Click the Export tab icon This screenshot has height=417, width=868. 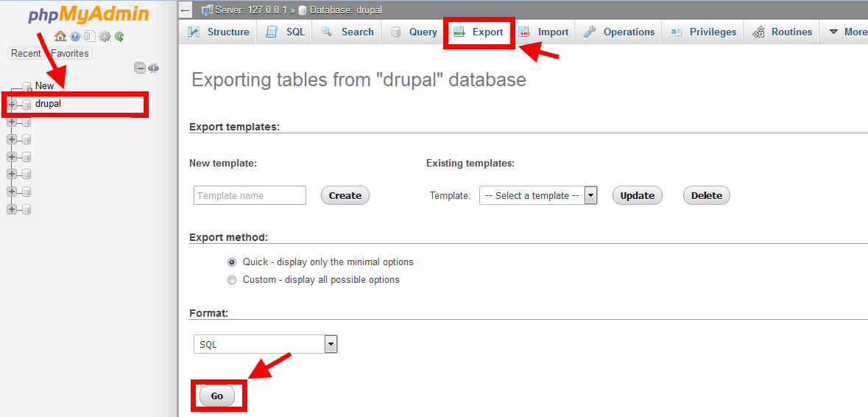coord(459,32)
